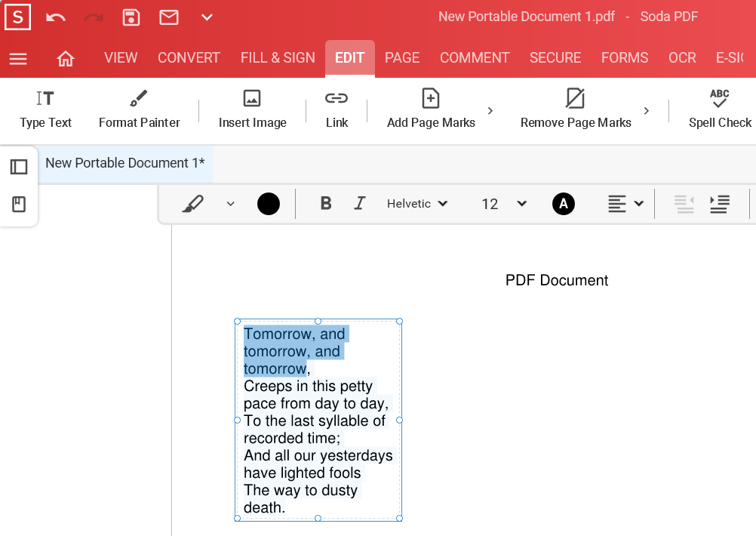Decrease the paragraph indent

pos(684,204)
